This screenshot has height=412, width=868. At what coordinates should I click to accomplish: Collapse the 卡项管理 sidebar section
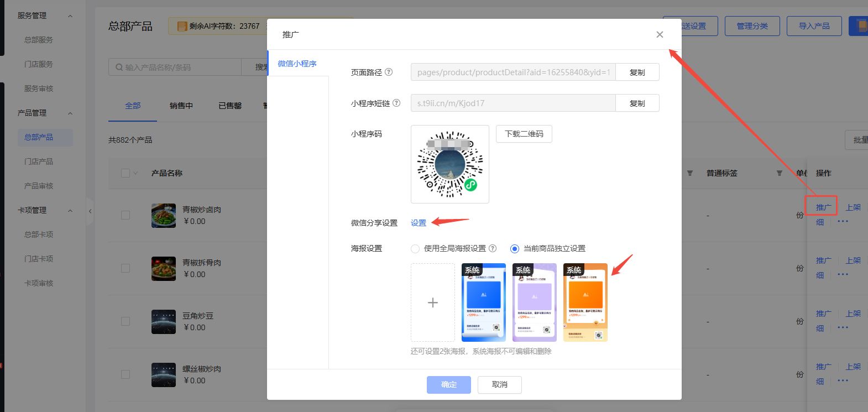70,211
